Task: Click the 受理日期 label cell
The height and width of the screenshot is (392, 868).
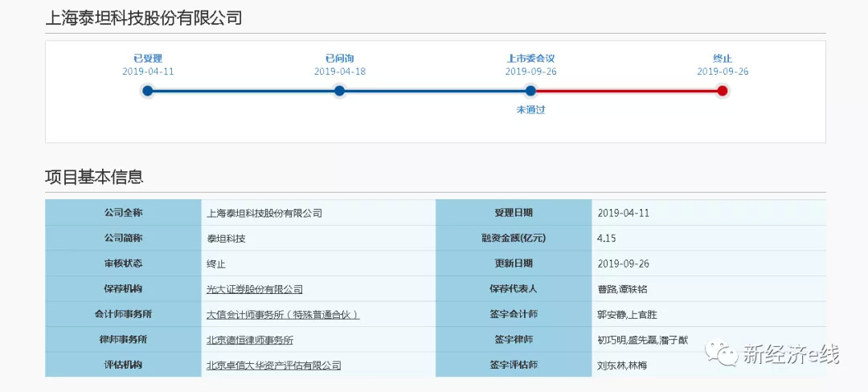Action: (514, 213)
